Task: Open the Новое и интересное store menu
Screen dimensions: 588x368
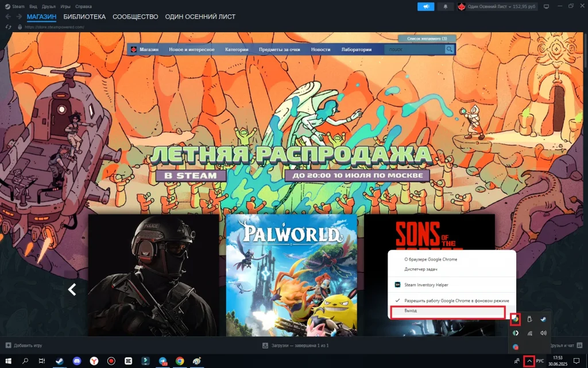Action: (x=192, y=49)
